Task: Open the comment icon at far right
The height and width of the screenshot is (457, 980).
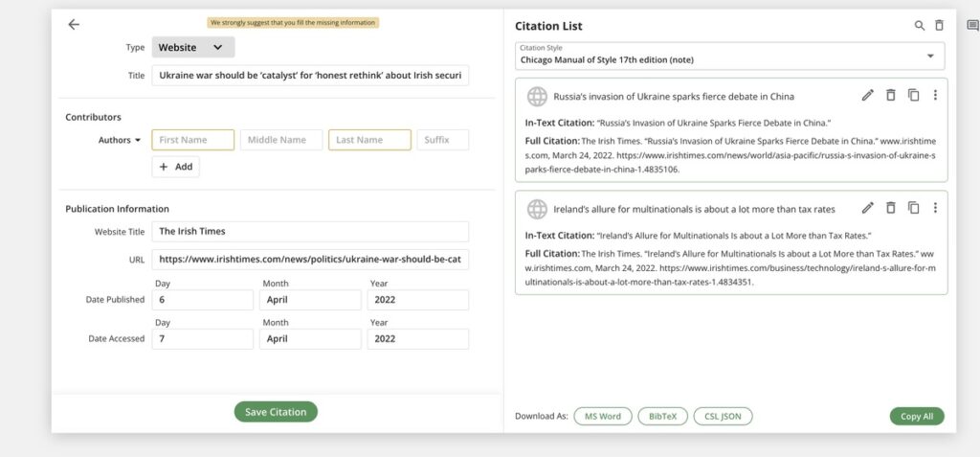Action: pyautogui.click(x=972, y=26)
